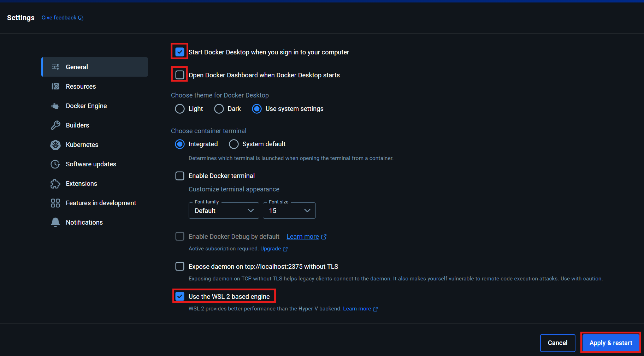Click 'Choose container terminal' label

click(x=208, y=131)
